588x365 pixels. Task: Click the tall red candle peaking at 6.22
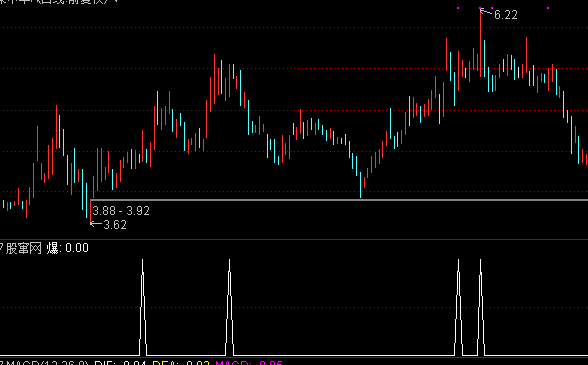point(481,42)
